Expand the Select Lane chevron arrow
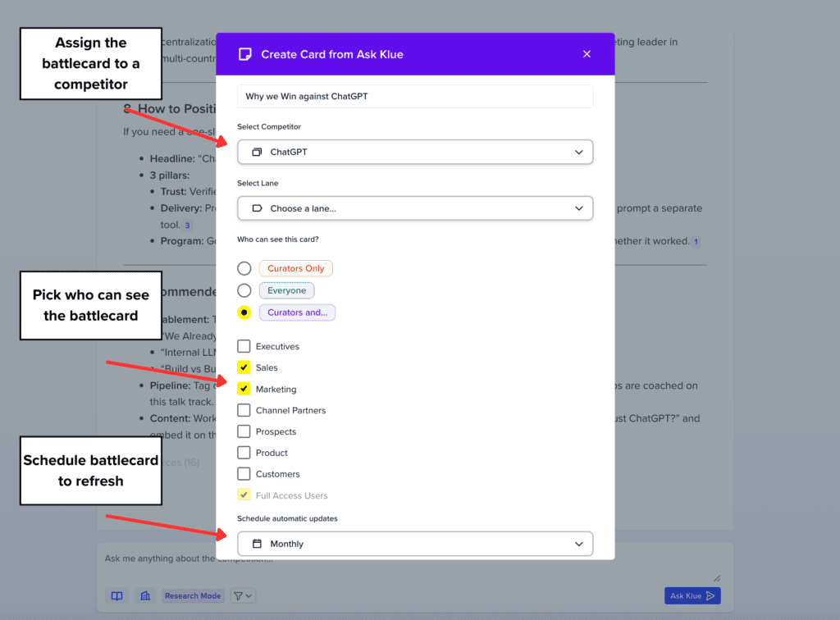Screen dimensions: 840x620 578,208
